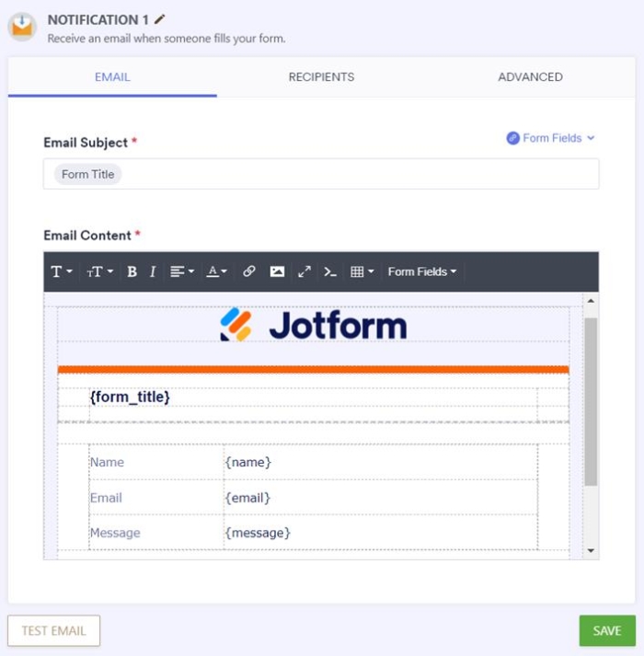Click the green Save button
The height and width of the screenshot is (656, 644).
point(607,630)
